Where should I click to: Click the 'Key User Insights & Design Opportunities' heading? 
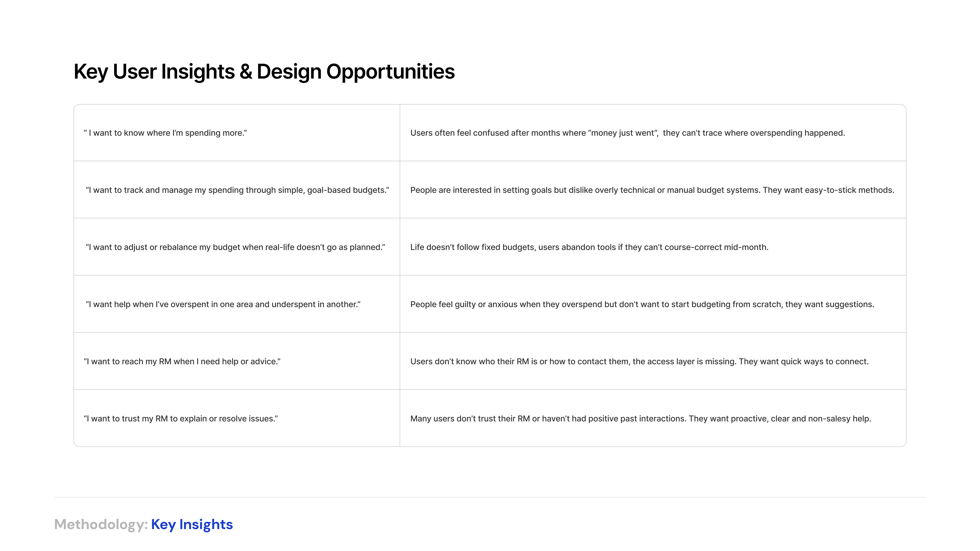click(x=264, y=71)
